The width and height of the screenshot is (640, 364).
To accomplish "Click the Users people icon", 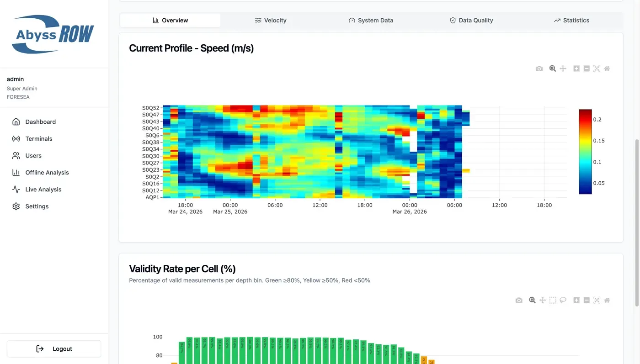I will pos(16,155).
